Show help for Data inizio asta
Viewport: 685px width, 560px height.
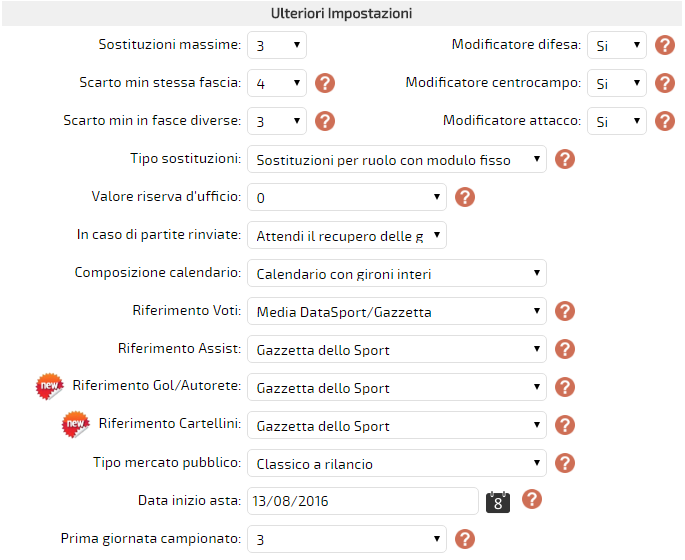[532, 499]
